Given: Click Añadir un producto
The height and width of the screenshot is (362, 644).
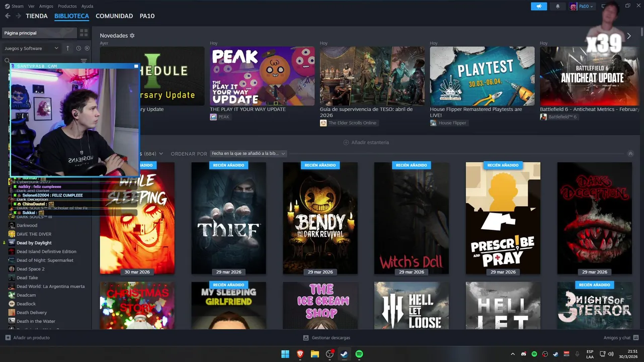Looking at the screenshot, I should [32, 338].
